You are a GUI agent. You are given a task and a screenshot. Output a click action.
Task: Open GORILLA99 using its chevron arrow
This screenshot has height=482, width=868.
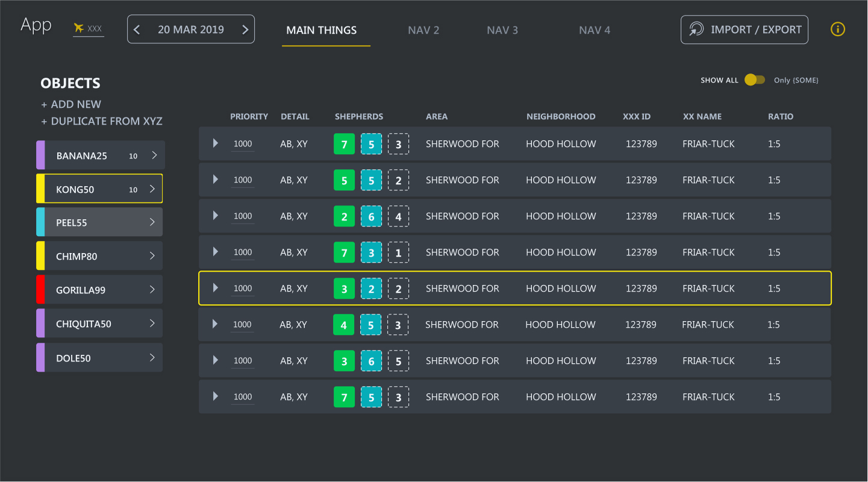pos(152,290)
